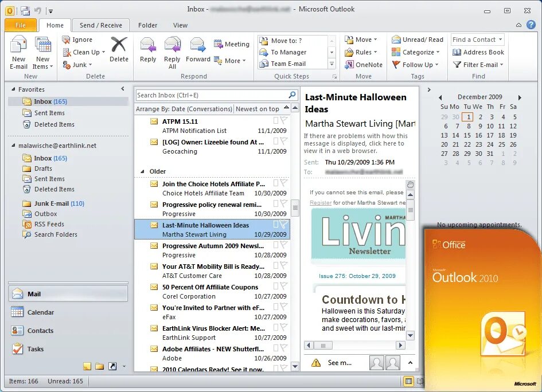This screenshot has width=542, height=392.
Task: Toggle category box on Progressive policy renewal email
Action: [276, 203]
